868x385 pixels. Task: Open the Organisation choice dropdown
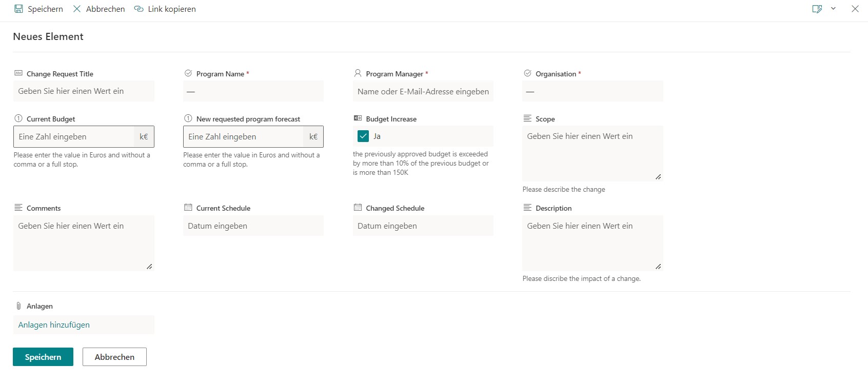pyautogui.click(x=593, y=92)
